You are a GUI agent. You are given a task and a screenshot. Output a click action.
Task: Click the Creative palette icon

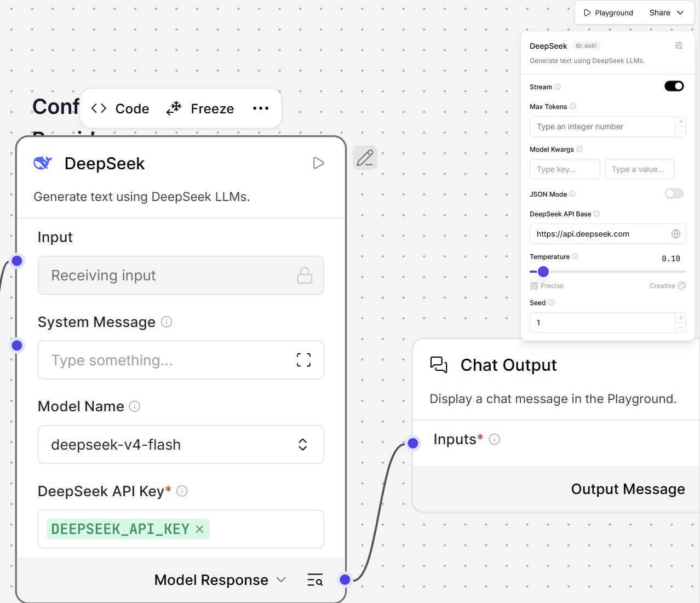point(682,286)
